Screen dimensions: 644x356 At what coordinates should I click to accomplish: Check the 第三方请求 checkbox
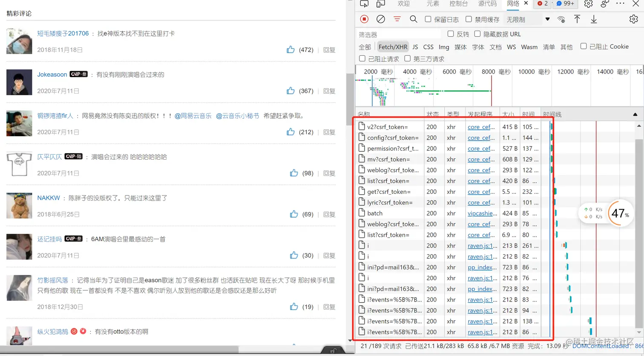tap(407, 58)
